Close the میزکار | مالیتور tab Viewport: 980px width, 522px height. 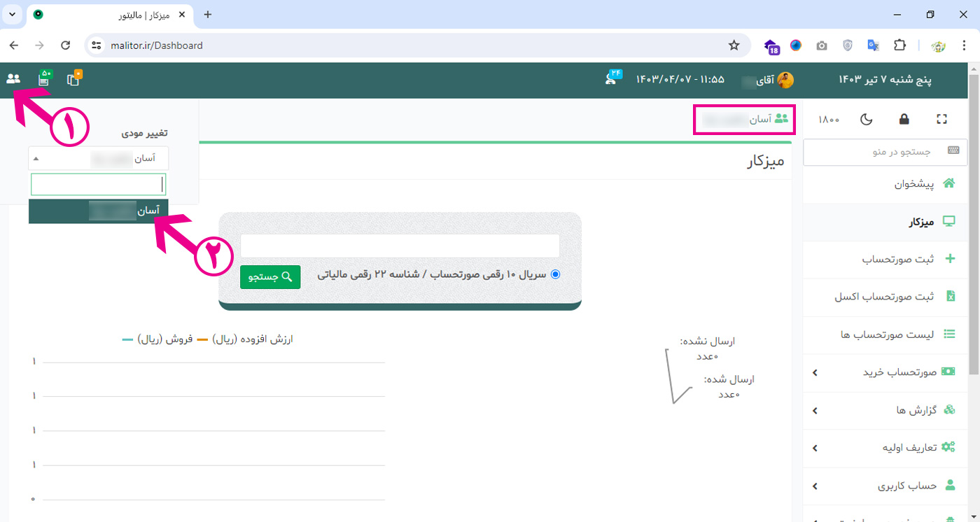click(182, 15)
